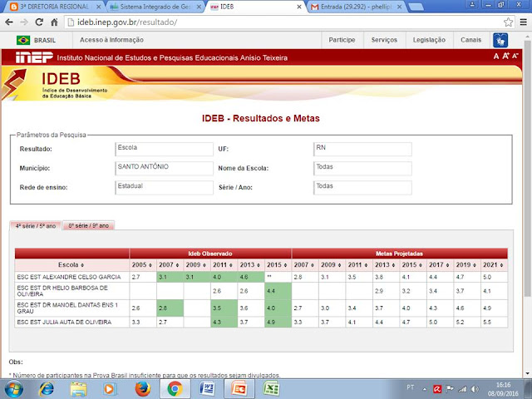Launch Internet Explorer from taskbar
532x399 pixels.
click(47, 389)
